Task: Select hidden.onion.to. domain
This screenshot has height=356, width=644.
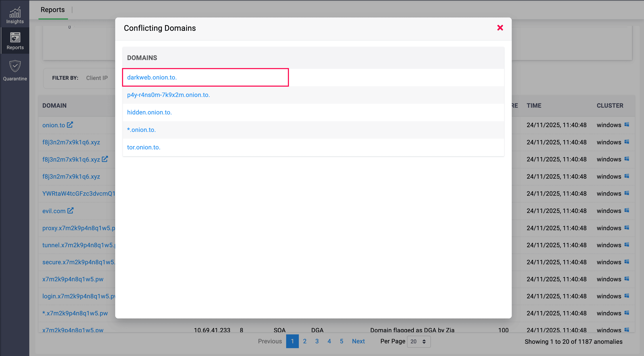Action: pyautogui.click(x=149, y=112)
